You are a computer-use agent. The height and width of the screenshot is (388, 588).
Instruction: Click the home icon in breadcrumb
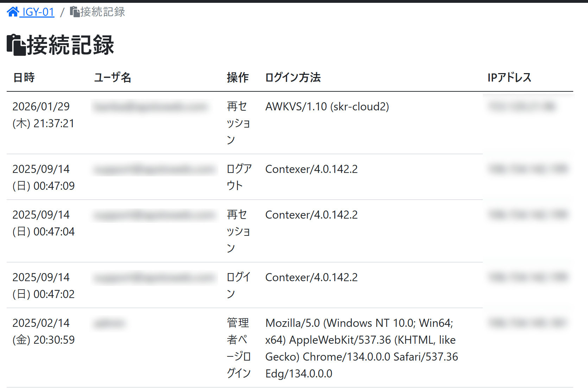13,12
